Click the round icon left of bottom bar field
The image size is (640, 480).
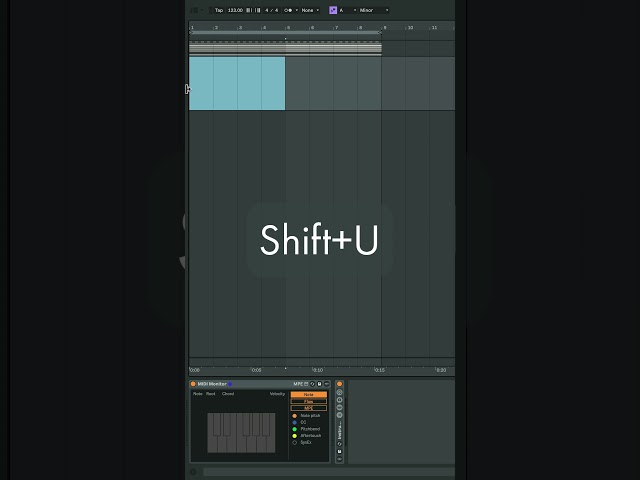[193, 472]
